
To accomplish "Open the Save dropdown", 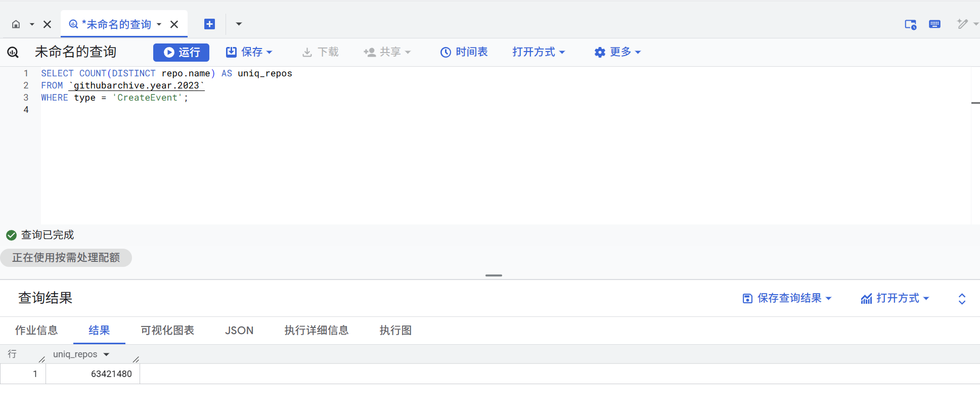I will [x=249, y=52].
